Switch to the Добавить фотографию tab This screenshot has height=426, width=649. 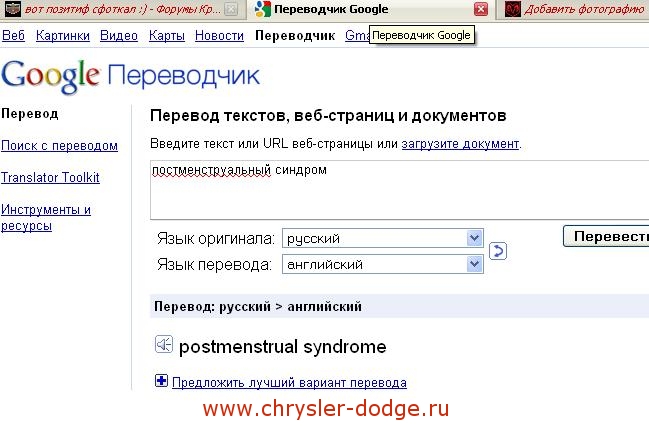tap(573, 9)
